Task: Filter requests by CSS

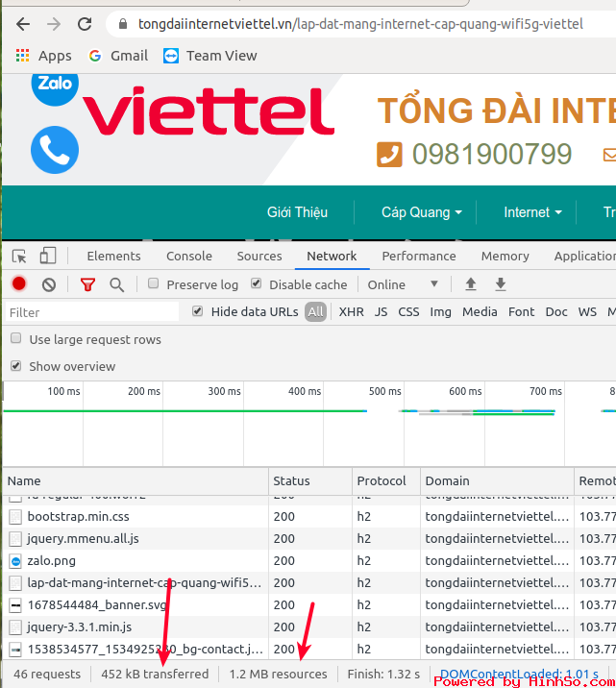Action: 408,311
